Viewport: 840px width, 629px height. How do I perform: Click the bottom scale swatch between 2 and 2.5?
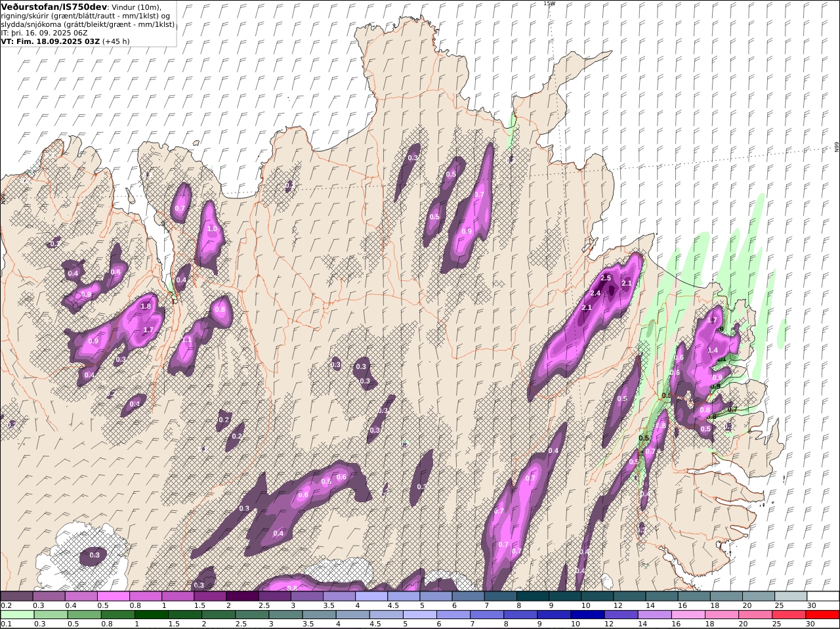click(219, 615)
